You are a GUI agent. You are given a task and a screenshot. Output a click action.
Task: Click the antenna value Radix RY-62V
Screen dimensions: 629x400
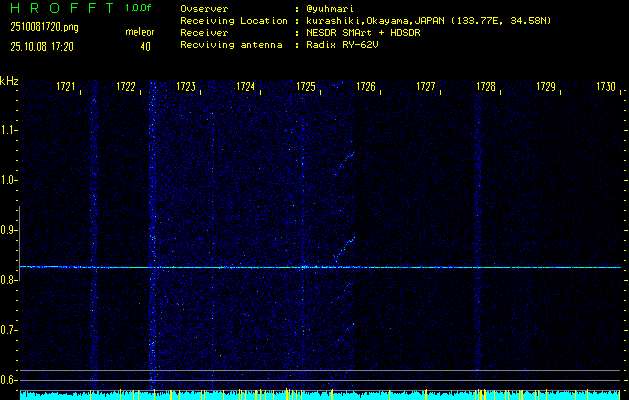point(342,45)
